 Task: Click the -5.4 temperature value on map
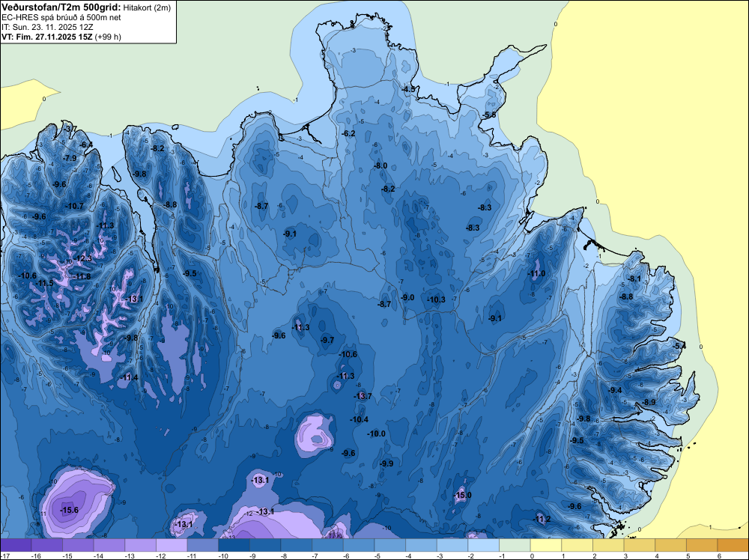[x=679, y=346]
